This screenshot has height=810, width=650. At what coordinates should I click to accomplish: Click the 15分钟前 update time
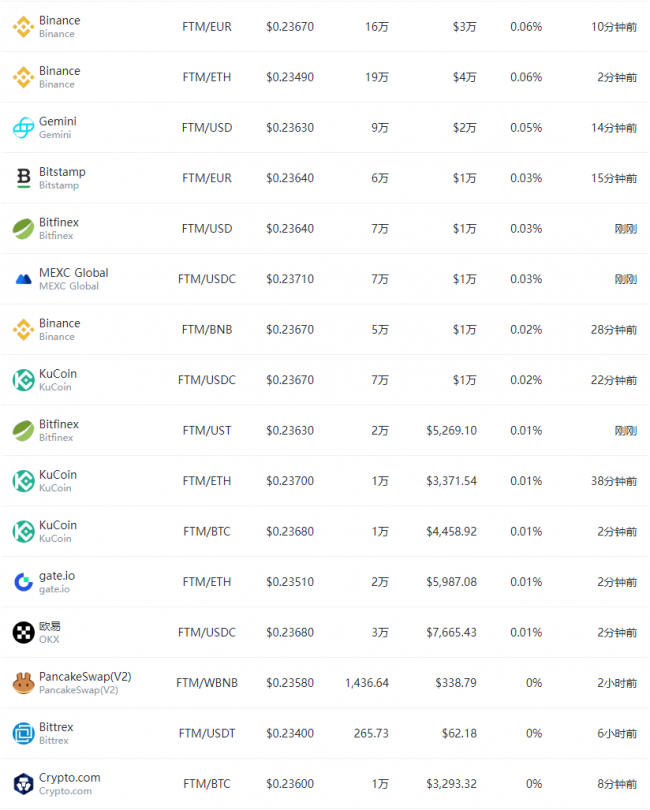click(x=614, y=178)
